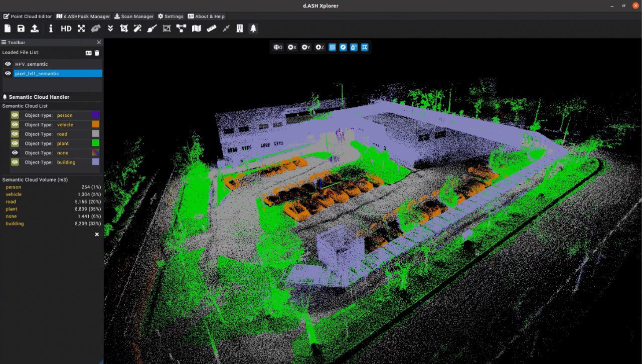Click the bounding box group icon
Viewport: 642px width, 364px height.
[167, 29]
